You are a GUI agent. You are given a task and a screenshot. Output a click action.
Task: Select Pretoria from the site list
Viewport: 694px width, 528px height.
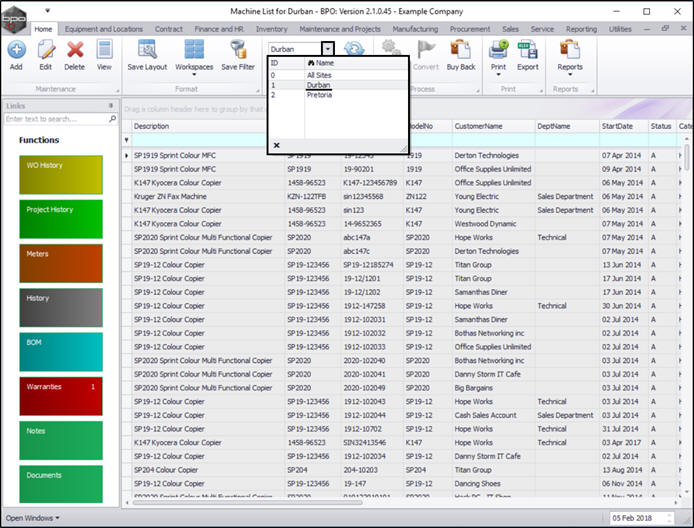click(x=320, y=95)
